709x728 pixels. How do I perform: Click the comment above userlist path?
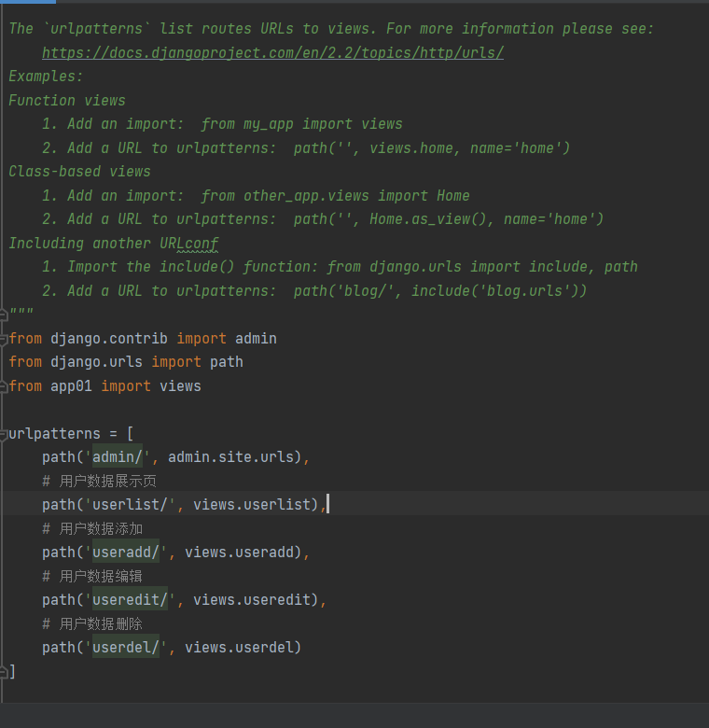tap(100, 482)
